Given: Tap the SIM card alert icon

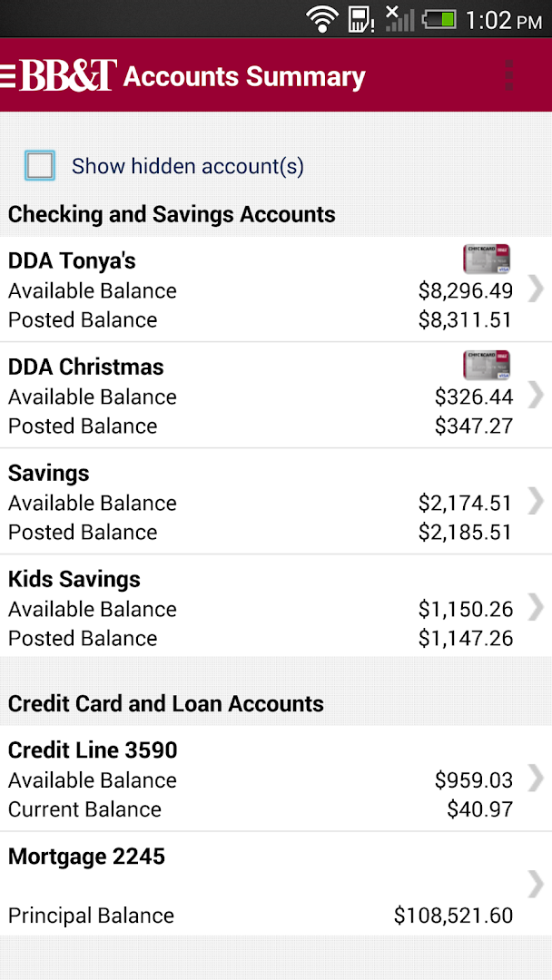Looking at the screenshot, I should [x=360, y=18].
